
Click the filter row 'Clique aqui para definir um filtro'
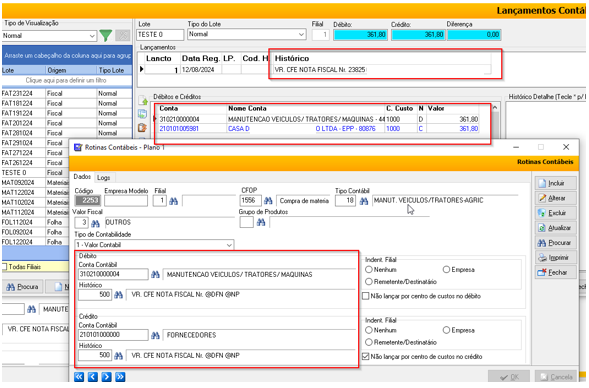click(66, 80)
